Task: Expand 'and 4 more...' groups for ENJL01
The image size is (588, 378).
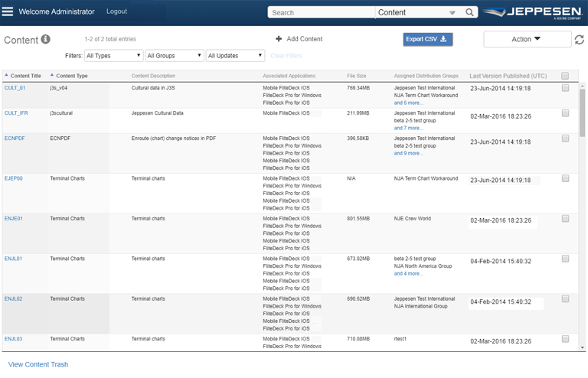Action: pos(408,273)
